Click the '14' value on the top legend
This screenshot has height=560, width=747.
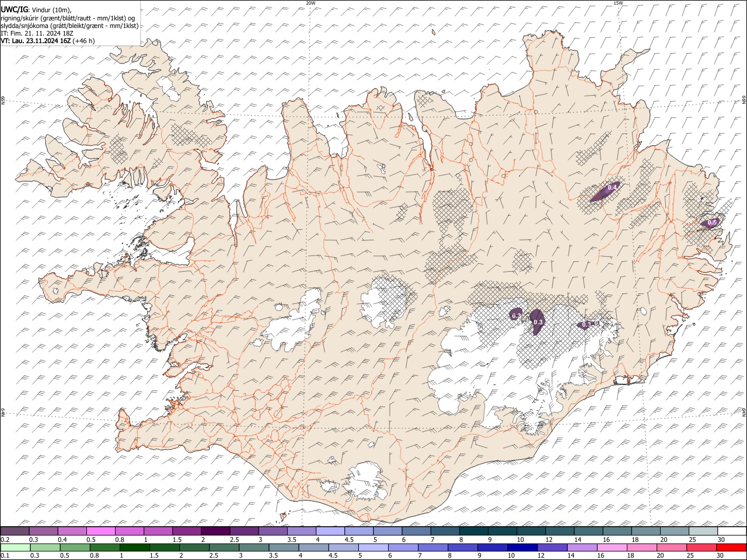tap(577, 540)
